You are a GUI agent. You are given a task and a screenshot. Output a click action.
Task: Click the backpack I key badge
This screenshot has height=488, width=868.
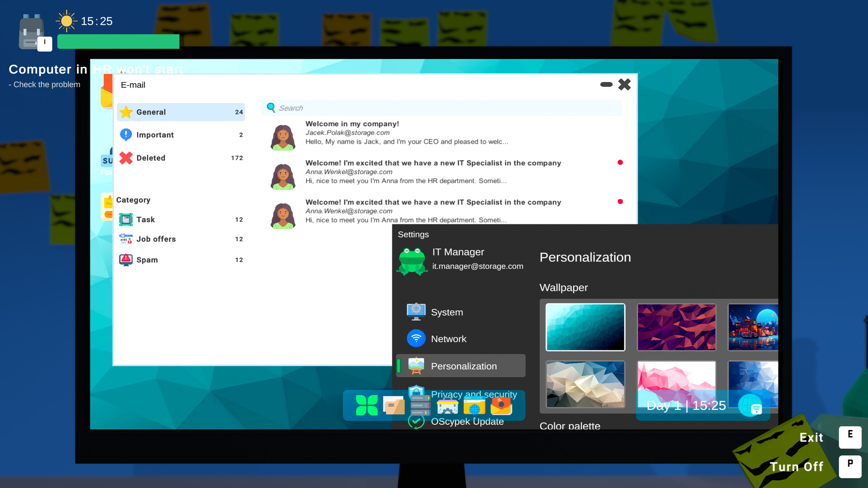pyautogui.click(x=44, y=44)
